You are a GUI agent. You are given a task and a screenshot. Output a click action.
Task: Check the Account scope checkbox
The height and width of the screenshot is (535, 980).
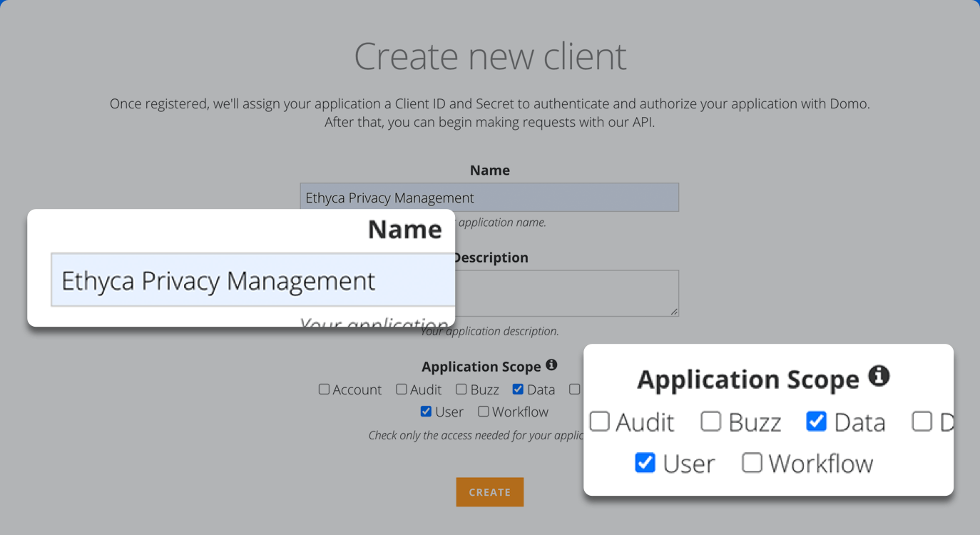coord(324,389)
